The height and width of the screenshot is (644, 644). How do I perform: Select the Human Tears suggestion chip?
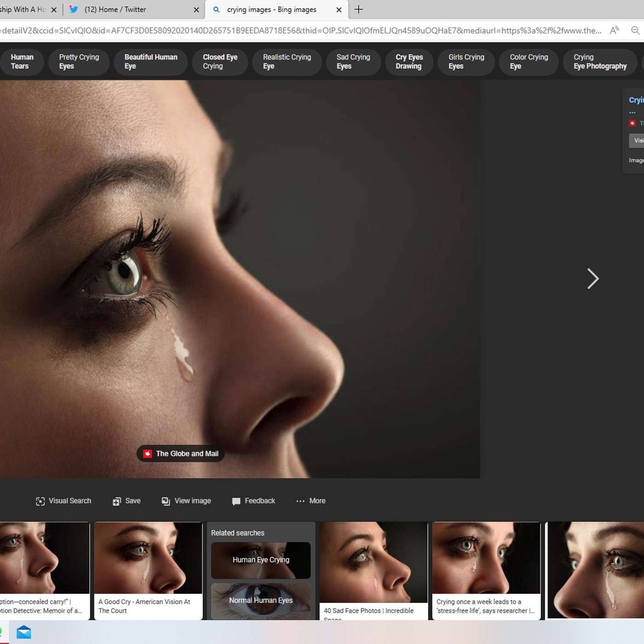[x=22, y=62]
